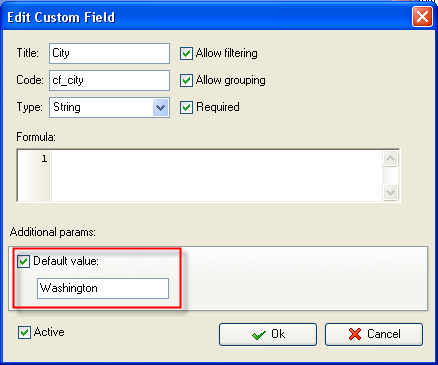Dismiss the dialog with Cancel button
438x365 pixels.
(374, 334)
